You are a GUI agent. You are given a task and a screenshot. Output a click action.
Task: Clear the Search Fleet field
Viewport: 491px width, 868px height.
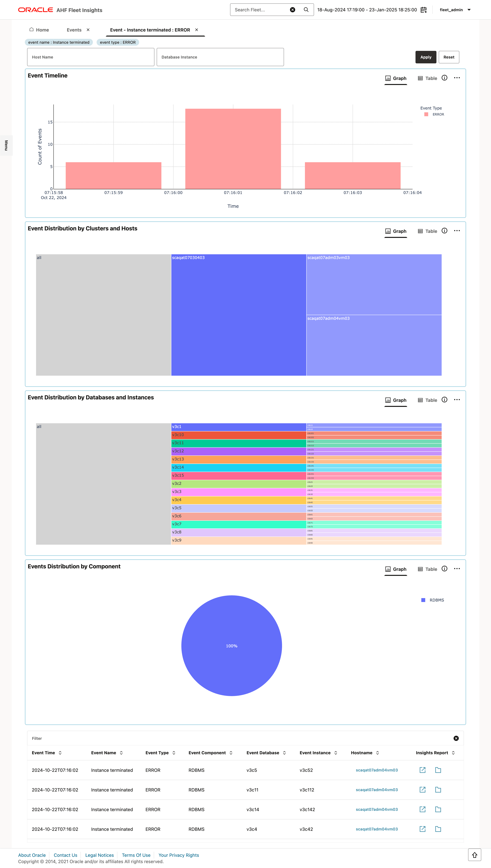pyautogui.click(x=292, y=10)
